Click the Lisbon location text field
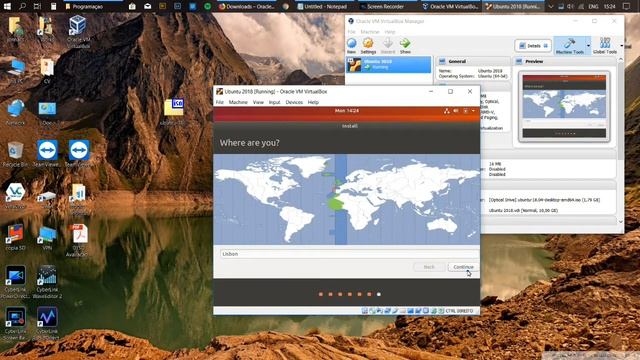 click(x=349, y=254)
